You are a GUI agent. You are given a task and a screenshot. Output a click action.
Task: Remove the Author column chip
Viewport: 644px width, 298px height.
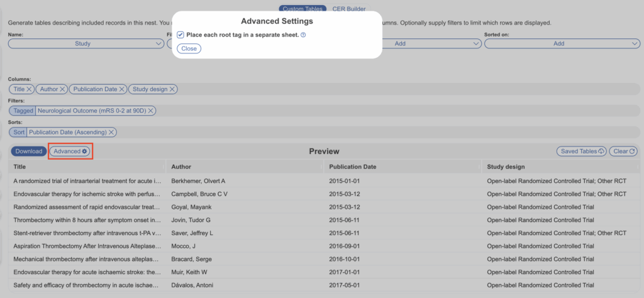[x=62, y=89]
